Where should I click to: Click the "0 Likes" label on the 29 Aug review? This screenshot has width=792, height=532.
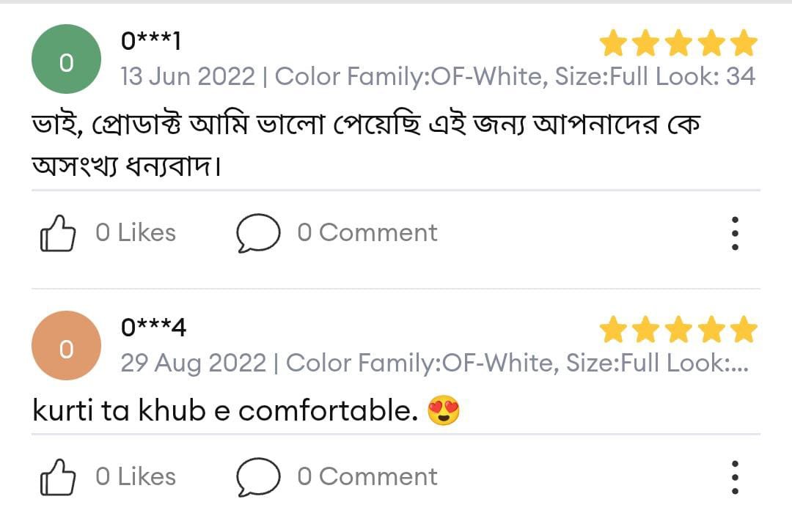tap(136, 476)
